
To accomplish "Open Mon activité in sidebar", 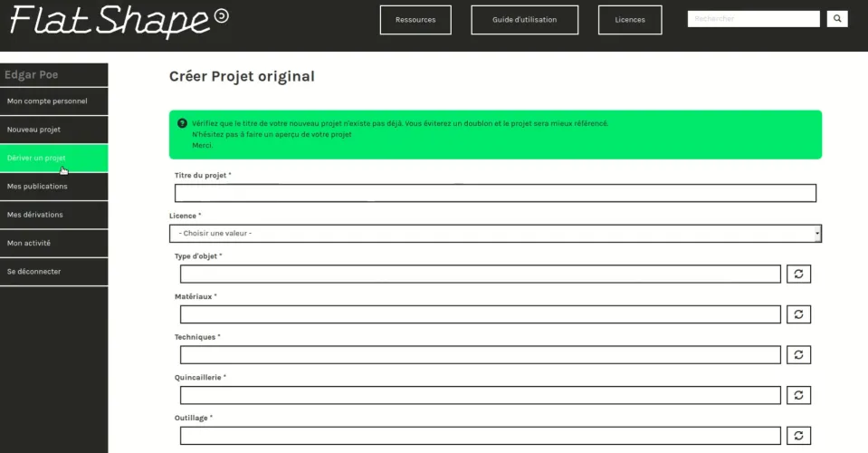I will [x=53, y=243].
